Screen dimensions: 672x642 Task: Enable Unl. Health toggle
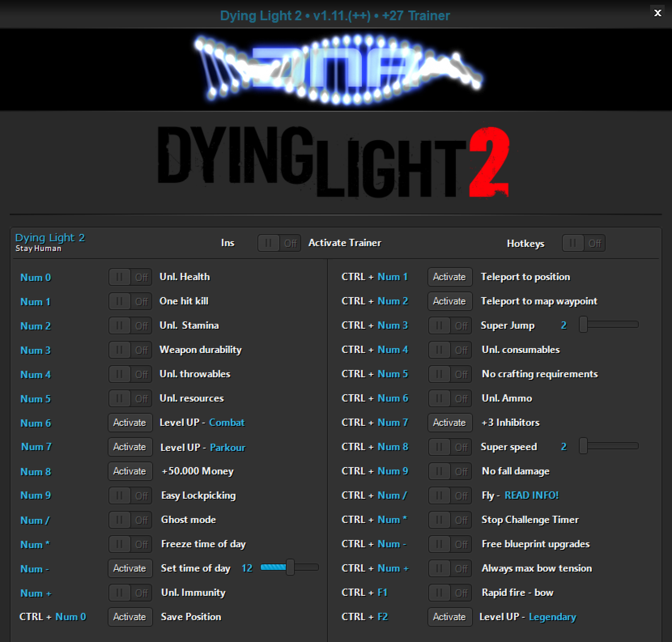click(x=130, y=277)
